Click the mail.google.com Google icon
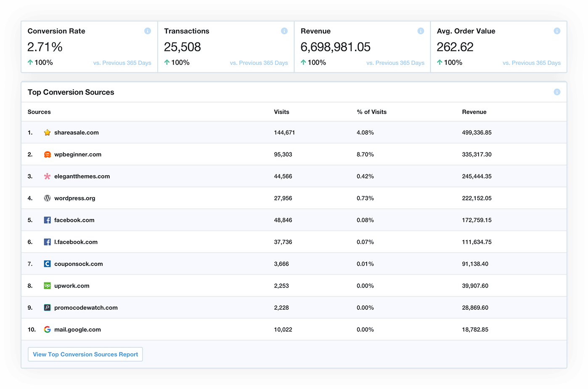Image resolution: width=588 pixels, height=389 pixels. pos(48,330)
